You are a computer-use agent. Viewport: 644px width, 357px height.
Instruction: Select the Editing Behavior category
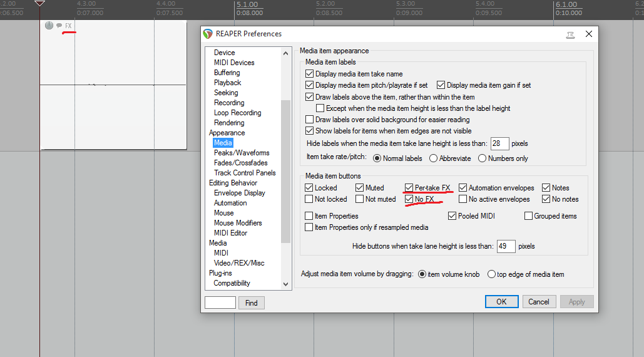233,183
